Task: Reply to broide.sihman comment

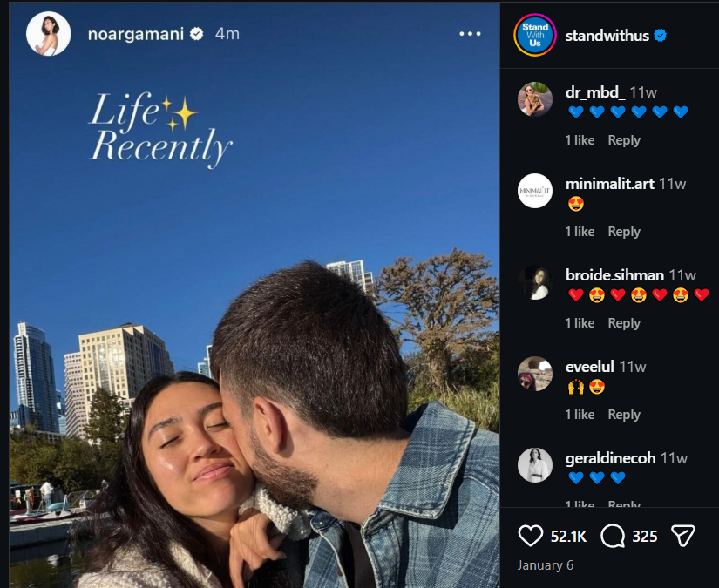Action: click(624, 323)
